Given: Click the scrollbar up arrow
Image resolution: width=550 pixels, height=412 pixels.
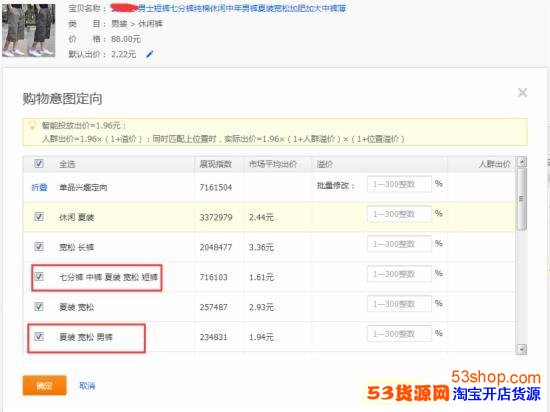Looking at the screenshot, I should point(522,162).
